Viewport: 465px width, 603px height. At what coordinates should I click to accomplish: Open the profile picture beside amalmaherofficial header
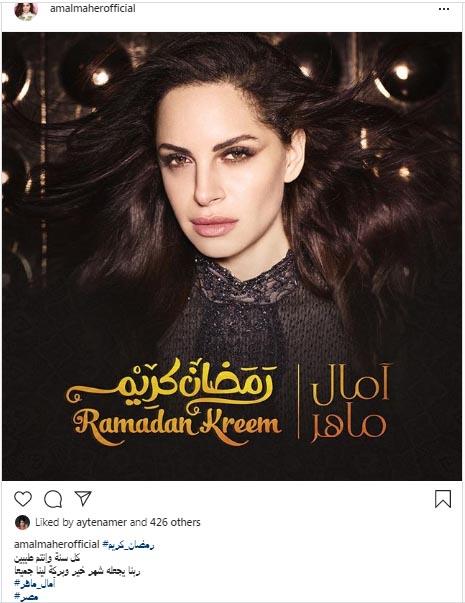click(26, 10)
